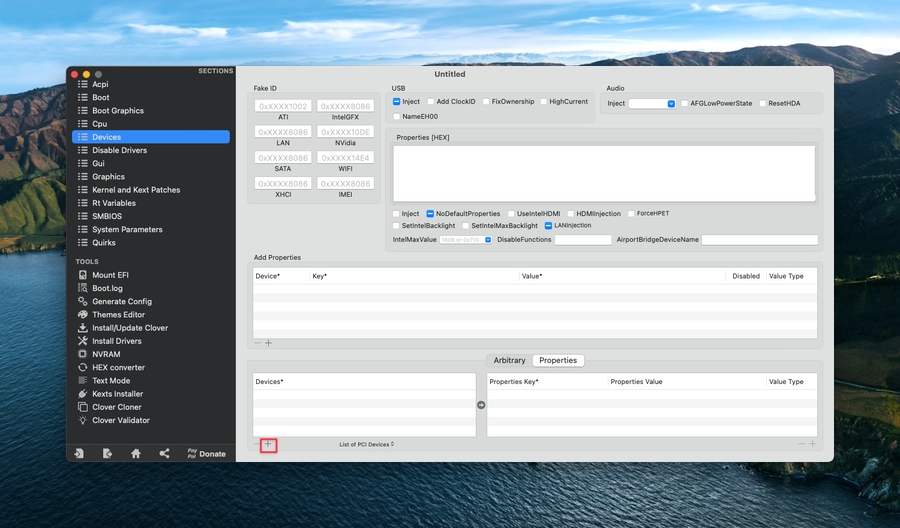900x528 pixels.
Task: Click plus button under Devices list
Action: click(x=268, y=445)
